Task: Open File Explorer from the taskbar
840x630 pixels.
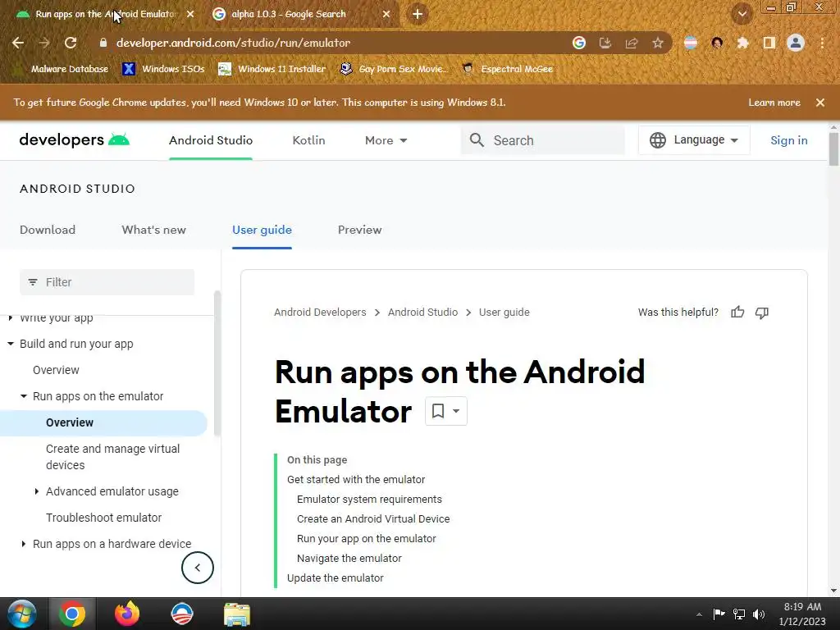Action: point(236,614)
